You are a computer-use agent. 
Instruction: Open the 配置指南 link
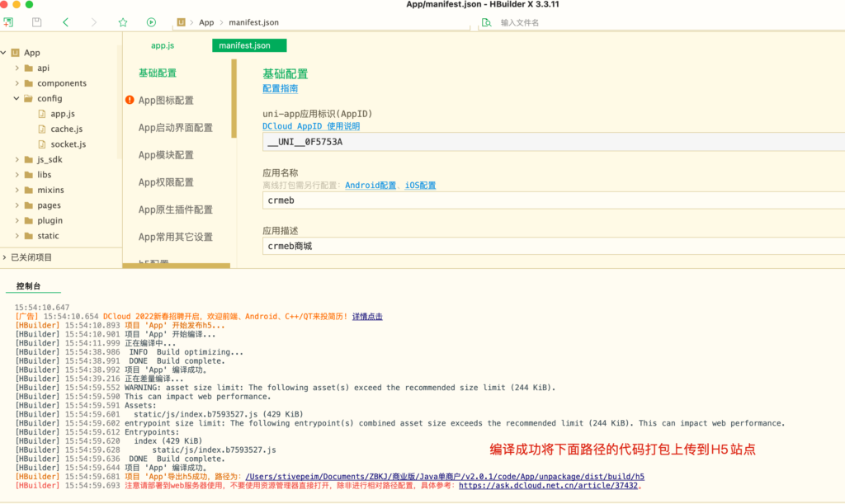pos(281,88)
